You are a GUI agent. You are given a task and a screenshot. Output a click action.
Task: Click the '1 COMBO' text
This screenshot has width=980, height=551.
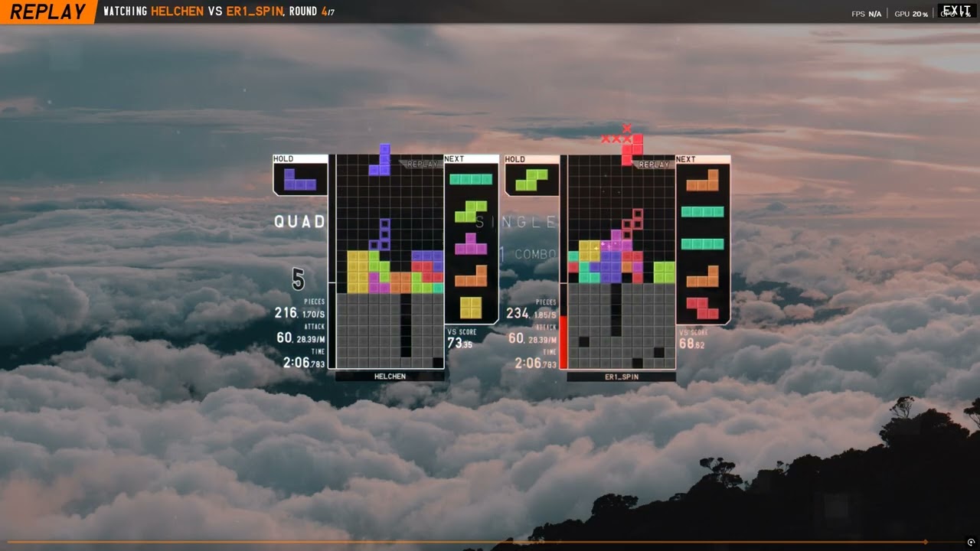click(528, 254)
